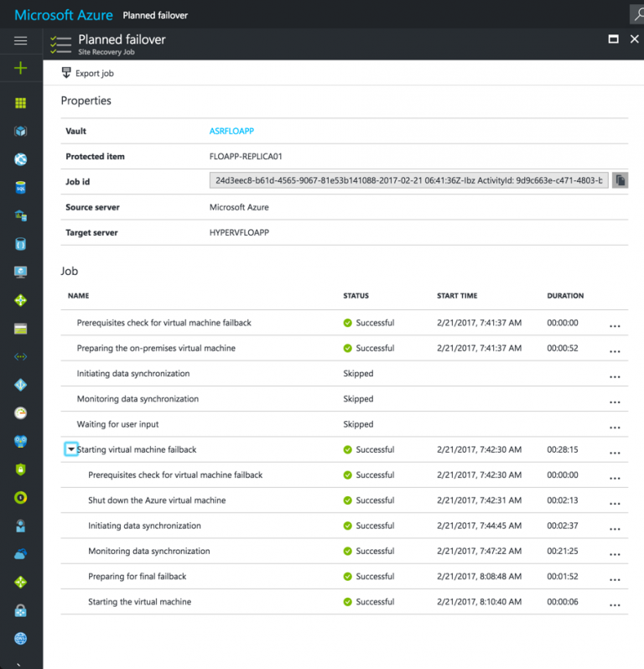Collapse Starting virtual machine failback group
The image size is (644, 669).
coord(70,449)
